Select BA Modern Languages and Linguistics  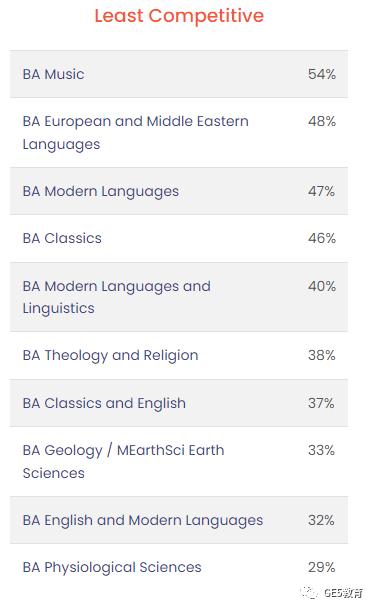tap(179, 297)
